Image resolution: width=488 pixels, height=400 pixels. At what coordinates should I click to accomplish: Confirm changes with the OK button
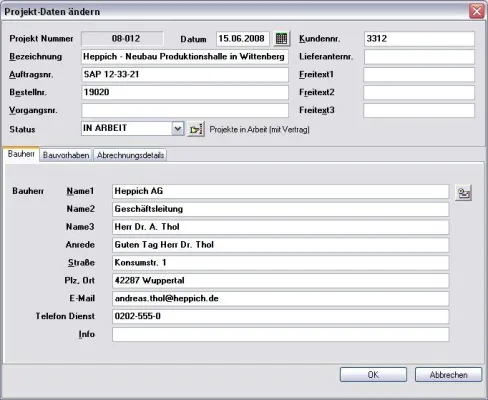tap(373, 375)
